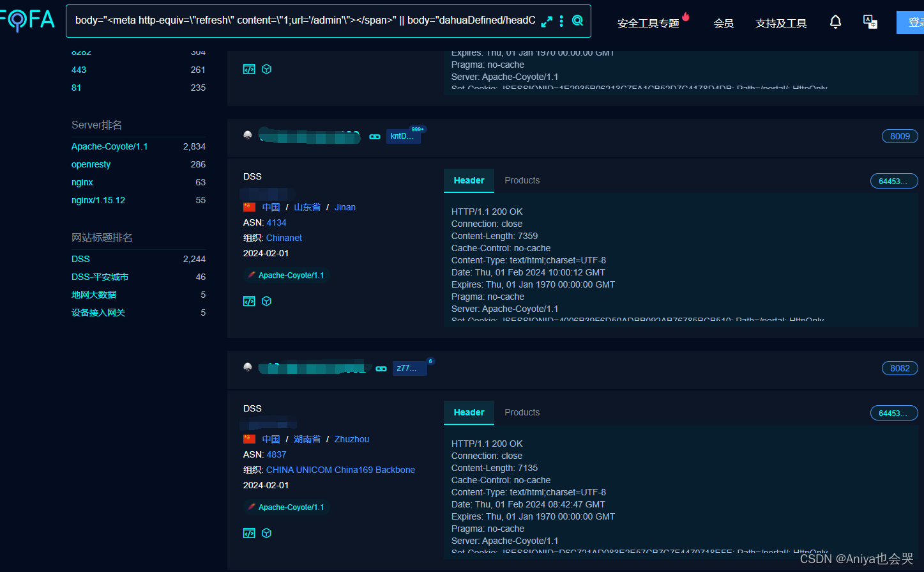The image size is (924, 572).
Task: Open the search options three-dot menu
Action: (561, 21)
